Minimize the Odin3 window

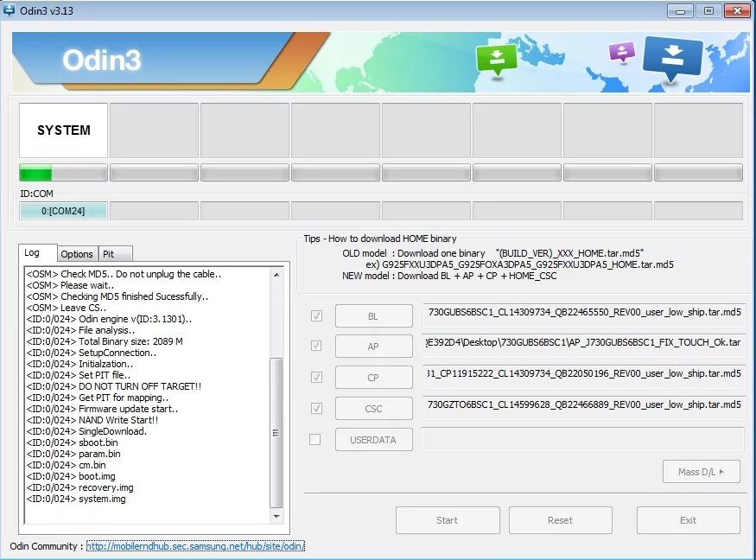(680, 10)
